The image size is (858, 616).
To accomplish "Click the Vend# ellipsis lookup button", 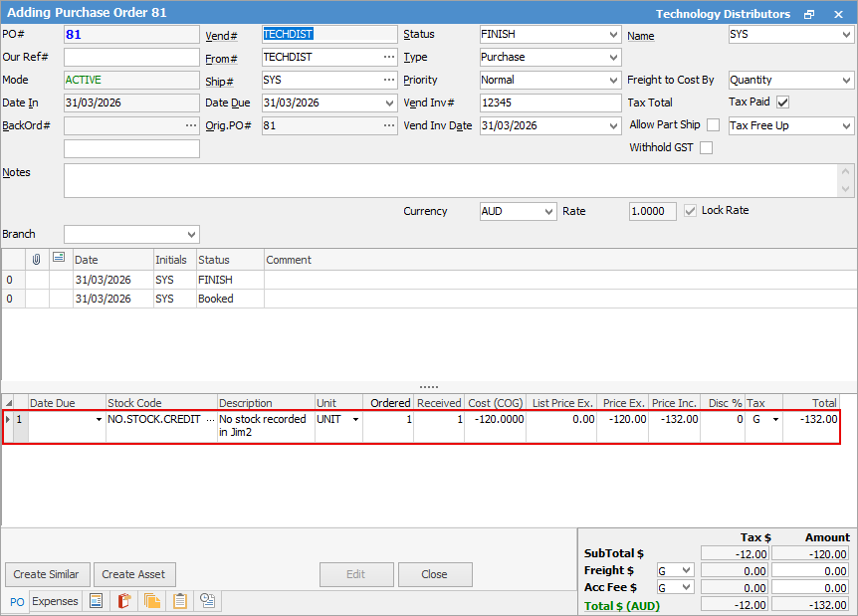I will click(388, 34).
